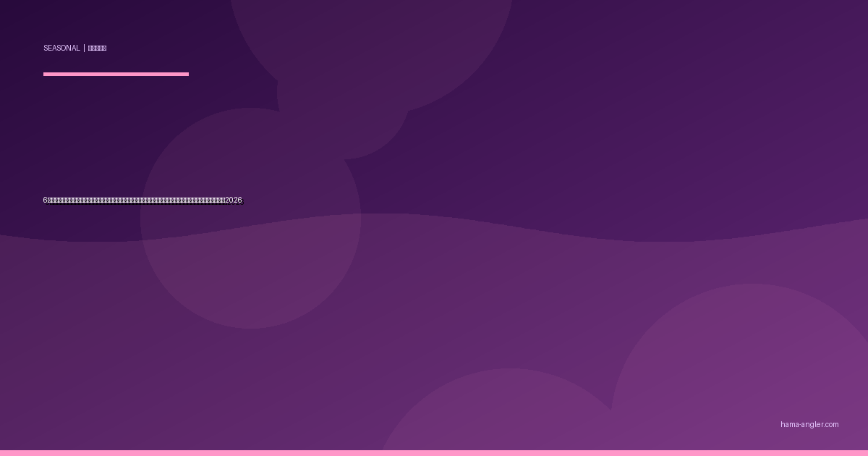The width and height of the screenshot is (868, 456).
Task: Click the unreadable text right of SEASONAL divider
Action: coord(97,48)
